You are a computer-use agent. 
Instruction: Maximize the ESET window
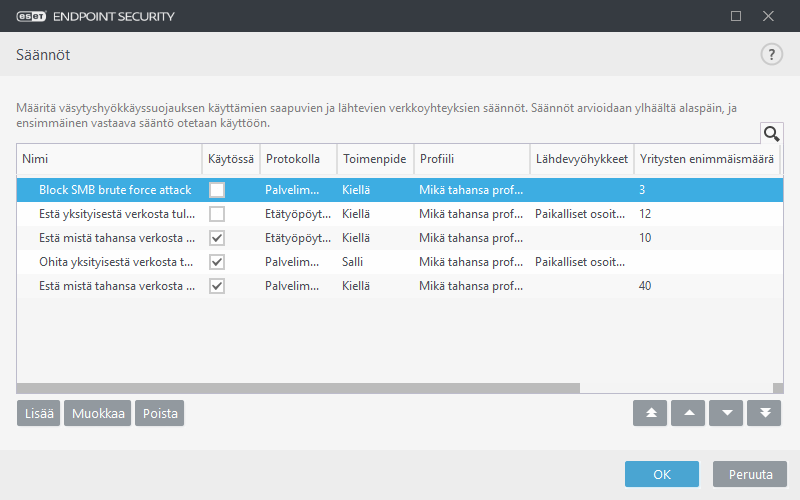pyautogui.click(x=736, y=16)
